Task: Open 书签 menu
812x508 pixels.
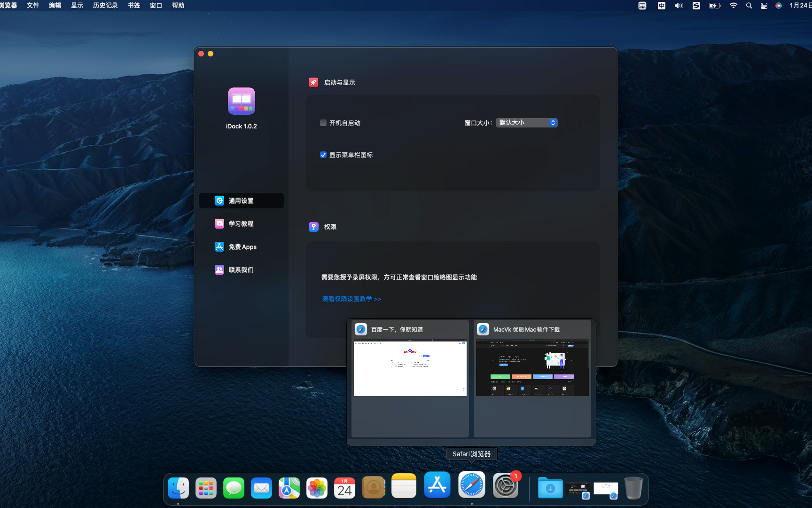Action: [134, 6]
